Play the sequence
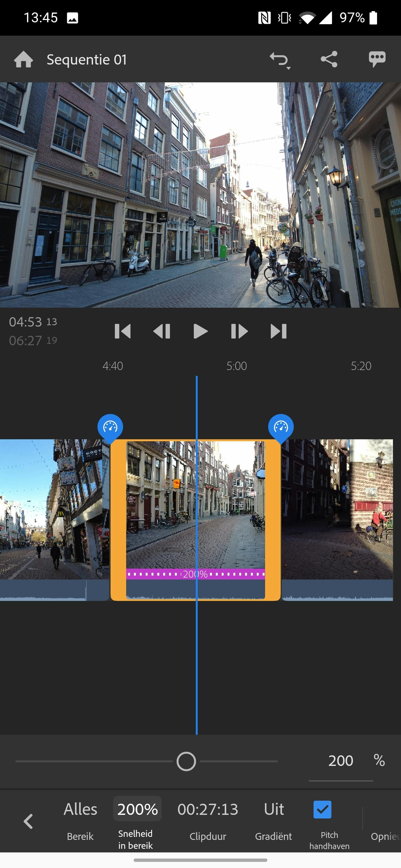This screenshot has height=868, width=401. click(x=201, y=331)
